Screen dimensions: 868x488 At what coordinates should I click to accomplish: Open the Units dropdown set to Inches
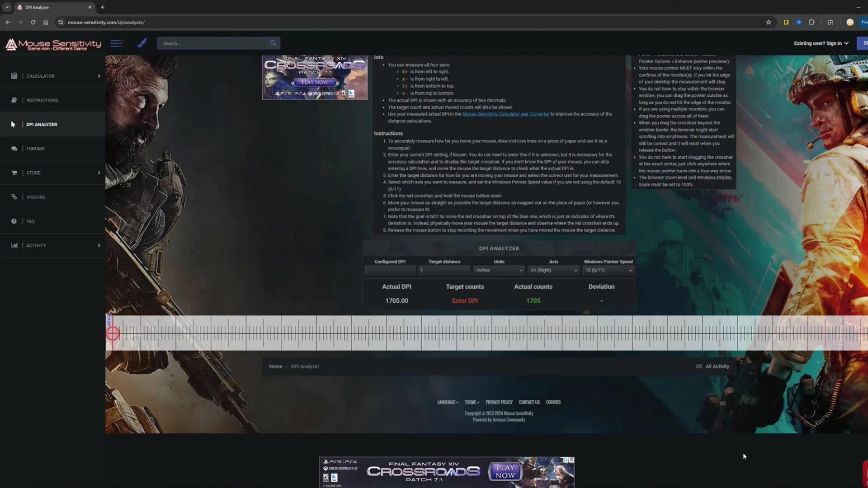click(499, 270)
